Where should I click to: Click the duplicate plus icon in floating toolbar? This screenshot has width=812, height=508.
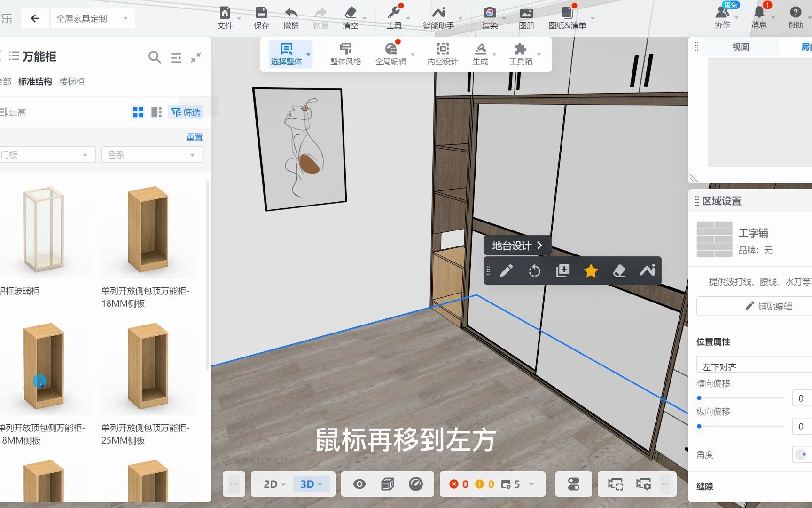[x=562, y=271]
